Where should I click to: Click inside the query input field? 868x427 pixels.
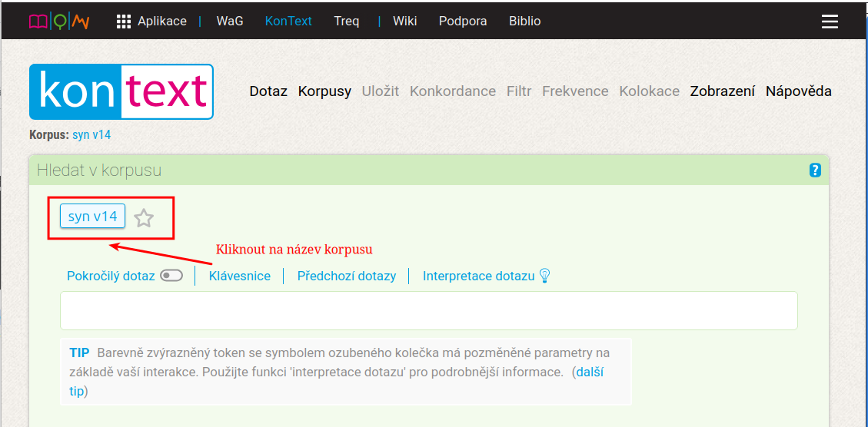(x=428, y=311)
